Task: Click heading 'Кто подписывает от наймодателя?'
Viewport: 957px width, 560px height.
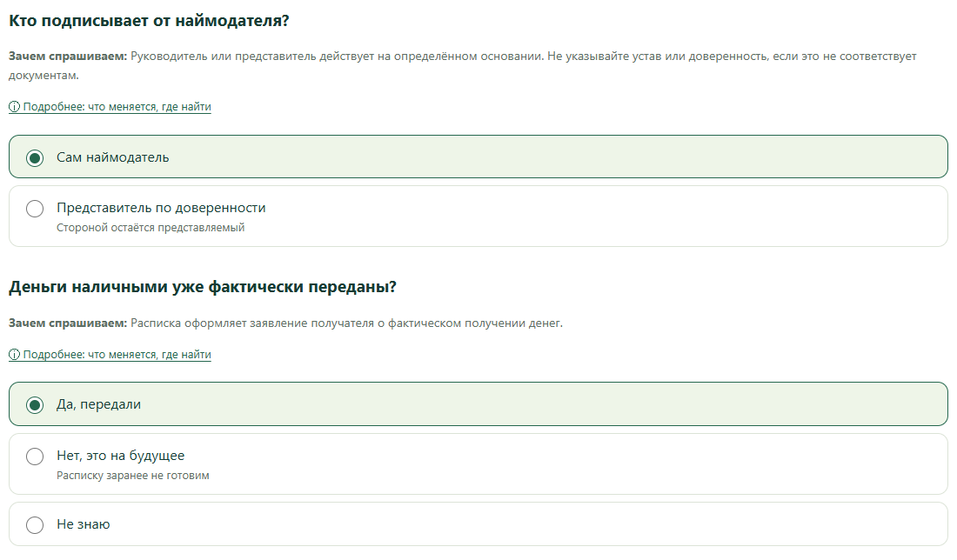Action: pyautogui.click(x=149, y=21)
